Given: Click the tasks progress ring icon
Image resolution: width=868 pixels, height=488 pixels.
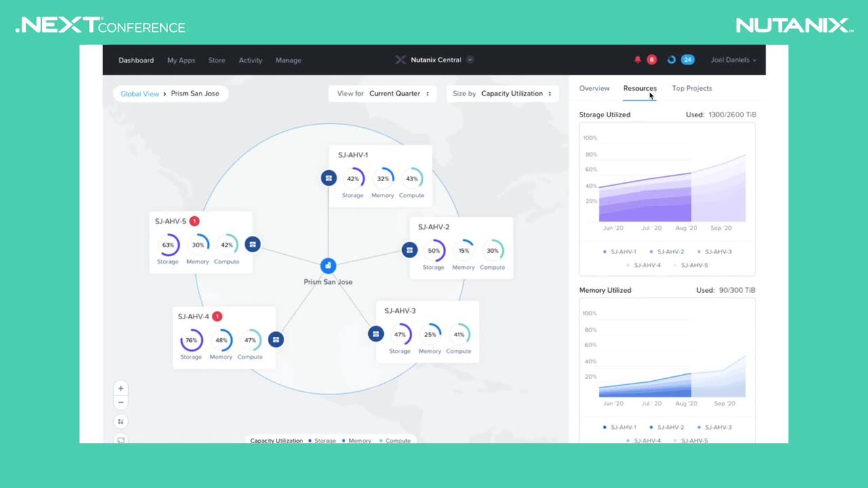Looking at the screenshot, I should [671, 60].
